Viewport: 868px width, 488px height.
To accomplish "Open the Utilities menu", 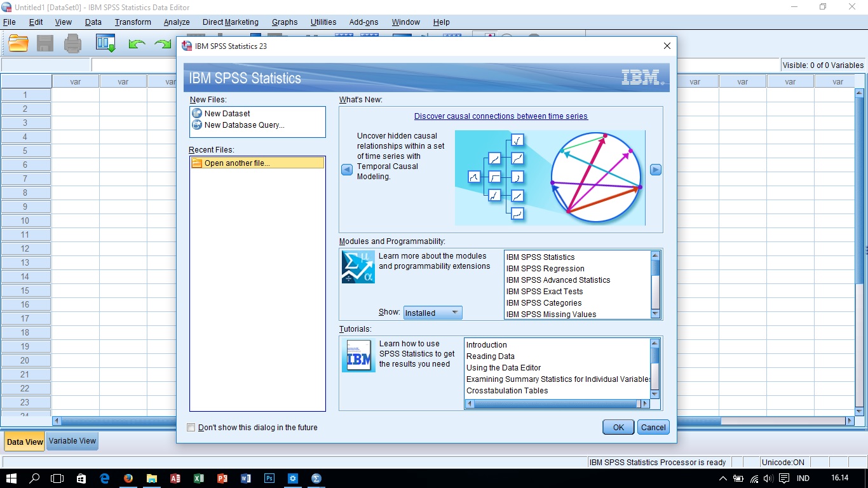I will pyautogui.click(x=323, y=22).
